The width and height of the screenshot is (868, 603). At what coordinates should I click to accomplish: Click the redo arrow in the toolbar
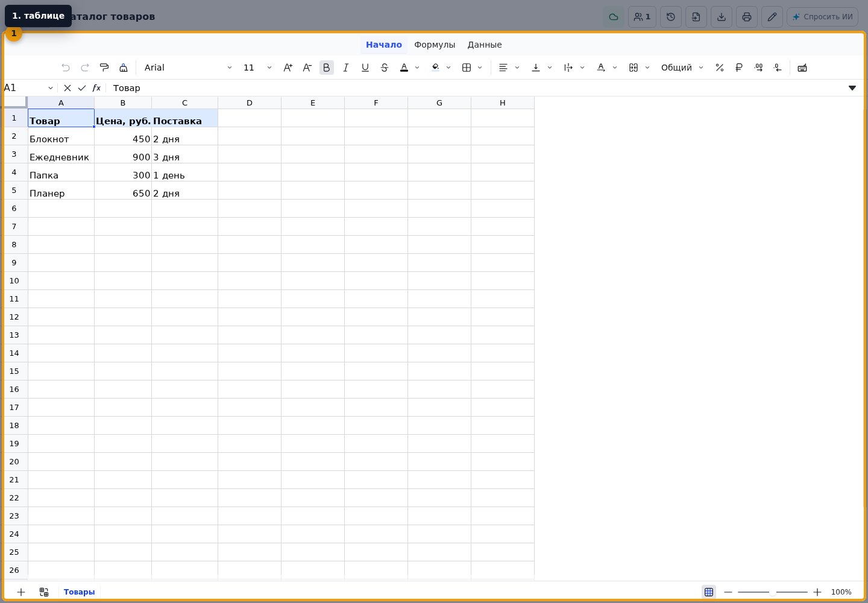[x=85, y=68]
